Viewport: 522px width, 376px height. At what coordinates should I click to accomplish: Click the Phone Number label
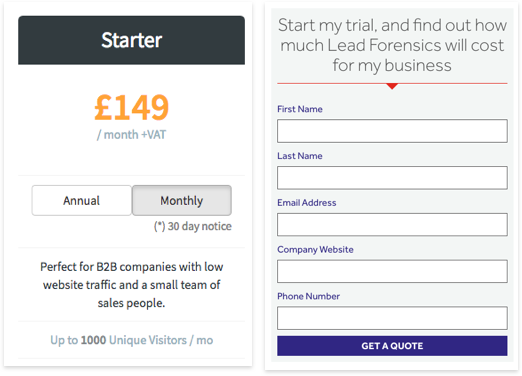pos(308,296)
